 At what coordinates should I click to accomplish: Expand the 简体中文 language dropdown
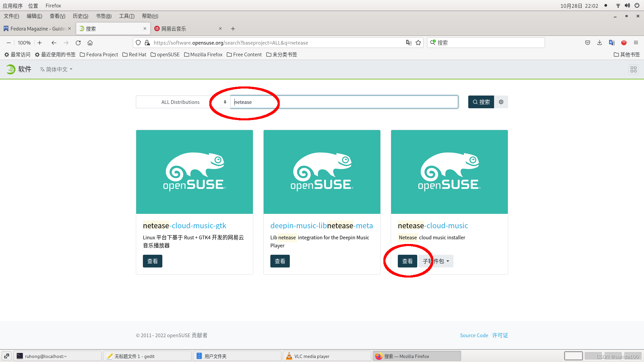click(x=56, y=69)
